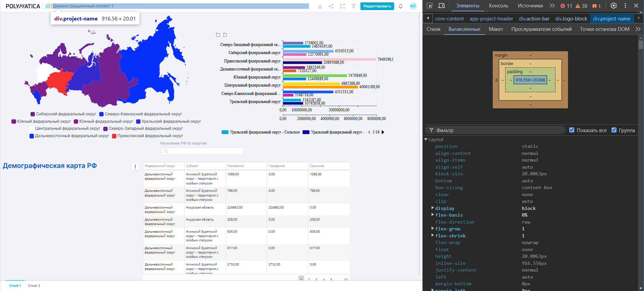
Task: Click the download icon in the header
Action: coord(320,6)
